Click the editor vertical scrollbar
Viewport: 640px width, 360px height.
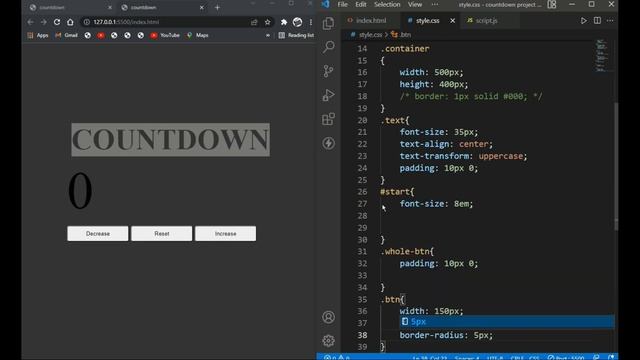(616, 167)
